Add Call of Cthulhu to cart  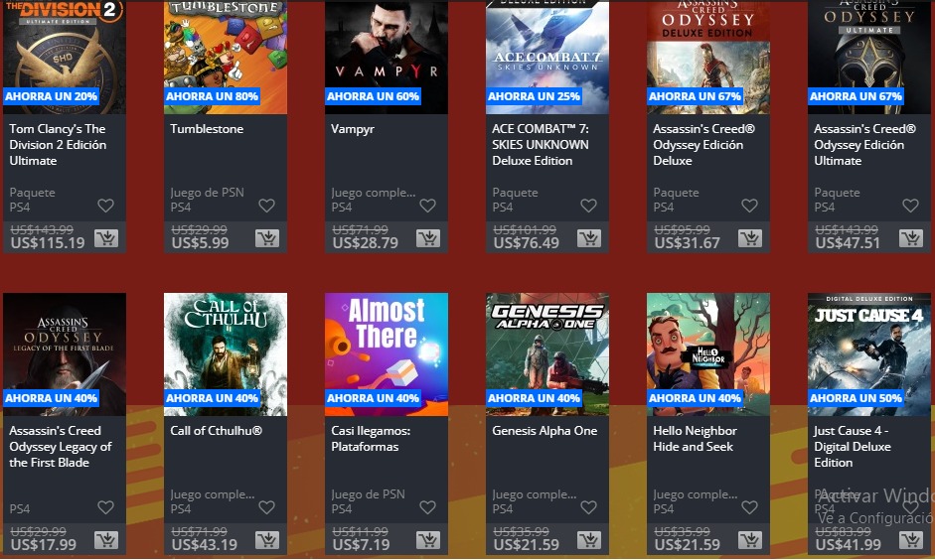click(x=266, y=540)
